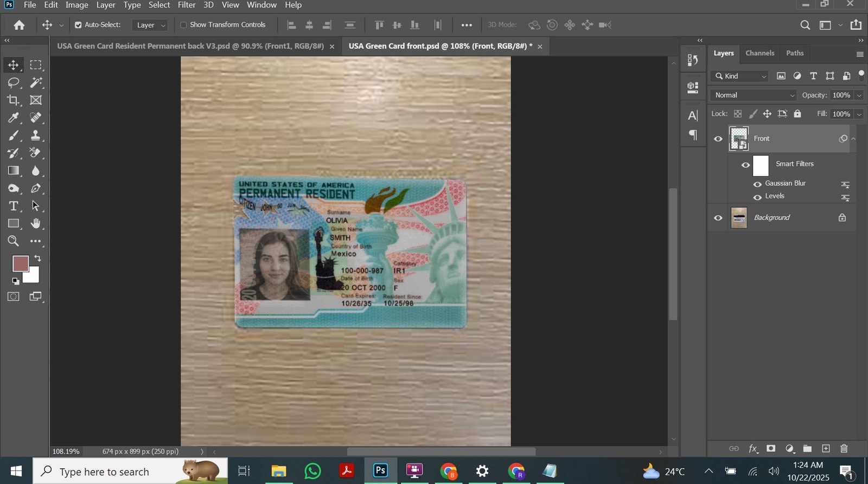
Task: Hide the Background layer with the eye icon
Action: 718,218
